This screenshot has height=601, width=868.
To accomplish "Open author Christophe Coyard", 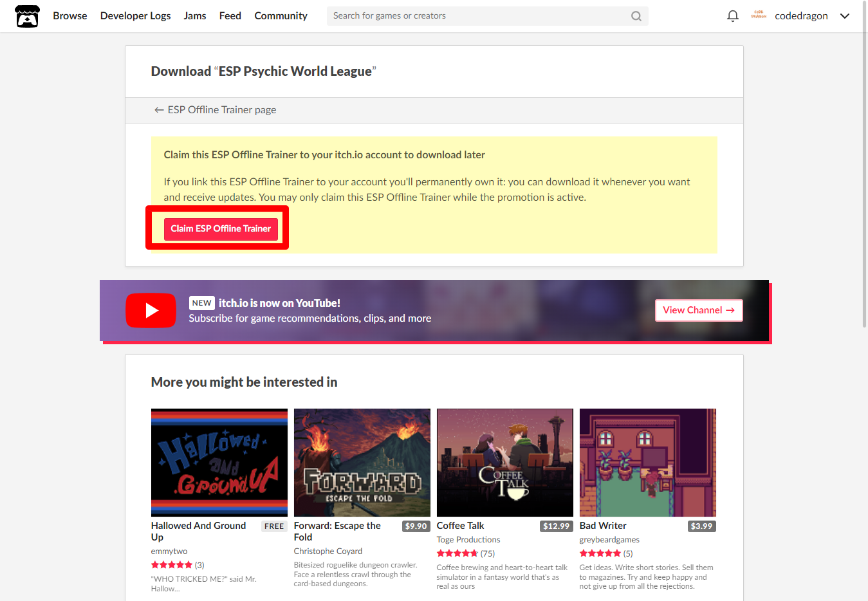I will click(328, 551).
